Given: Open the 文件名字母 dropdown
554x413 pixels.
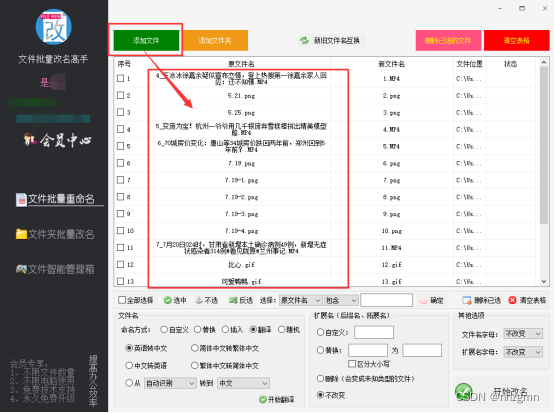Looking at the screenshot, I should click(523, 334).
